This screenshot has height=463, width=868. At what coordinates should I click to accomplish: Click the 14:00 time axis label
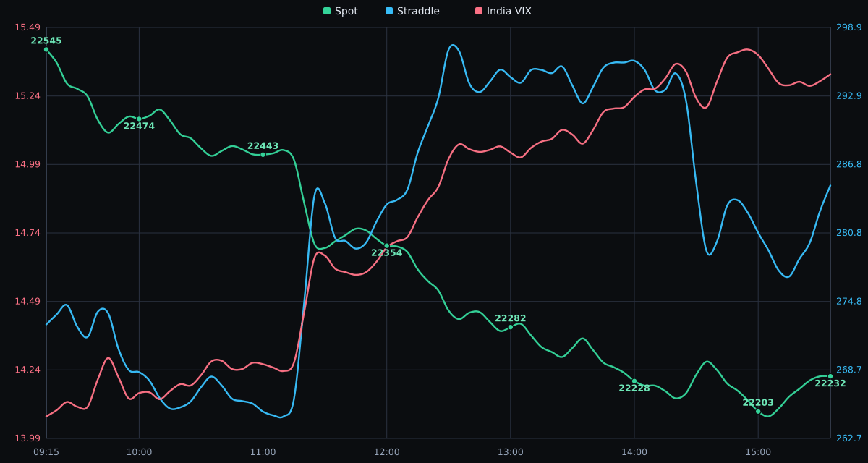coord(634,452)
